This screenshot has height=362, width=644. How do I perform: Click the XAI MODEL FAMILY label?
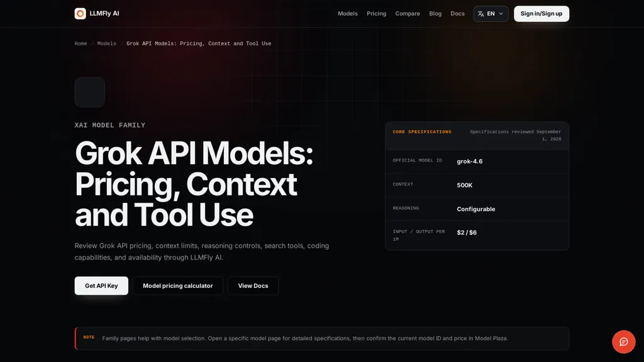(x=109, y=125)
